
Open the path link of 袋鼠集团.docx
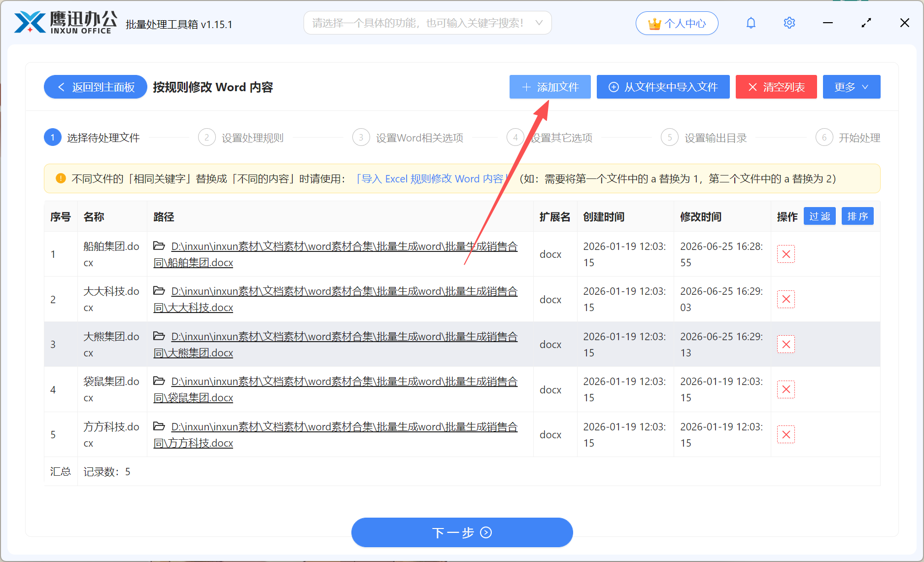pyautogui.click(x=336, y=389)
